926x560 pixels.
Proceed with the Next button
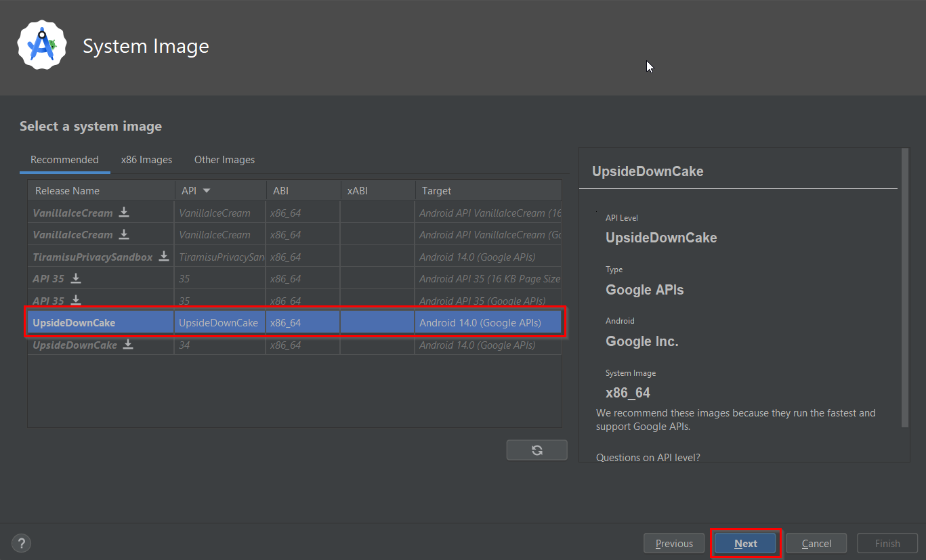pos(745,543)
